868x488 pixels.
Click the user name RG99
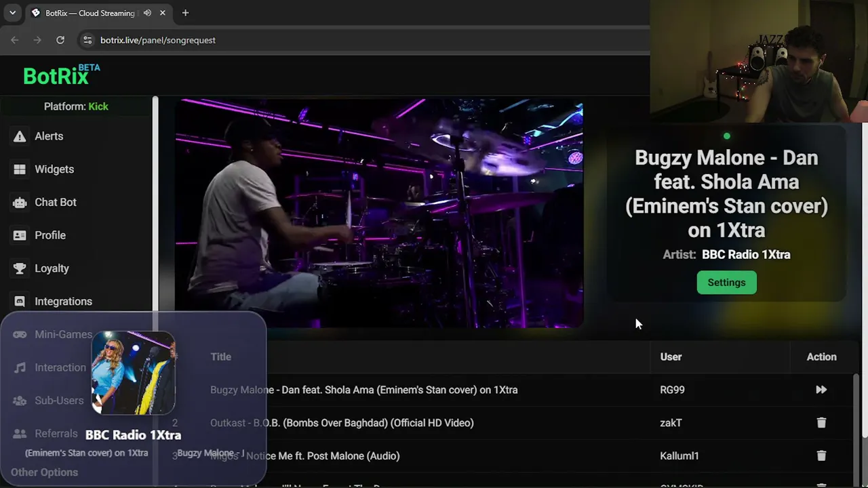672,390
